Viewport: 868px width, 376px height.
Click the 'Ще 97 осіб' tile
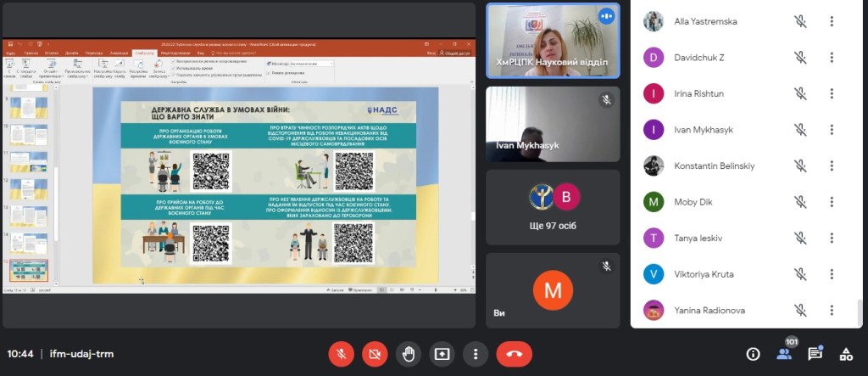pos(553,208)
